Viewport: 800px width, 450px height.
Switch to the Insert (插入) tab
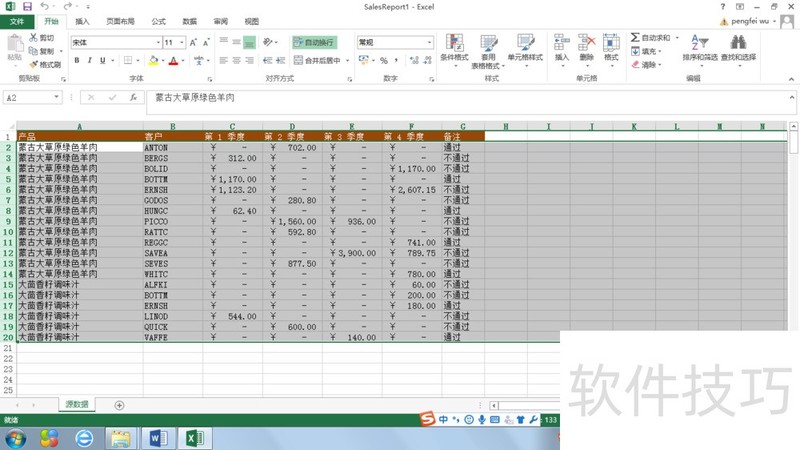82,21
